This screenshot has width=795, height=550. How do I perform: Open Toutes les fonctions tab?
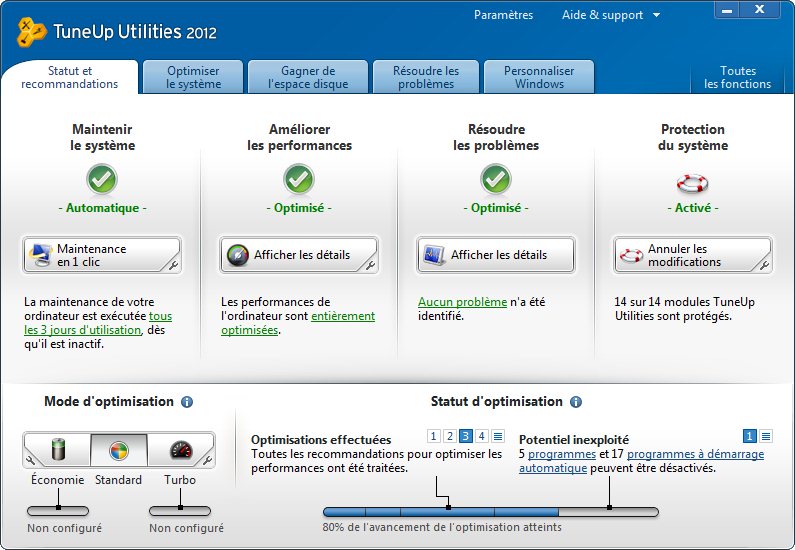click(738, 78)
